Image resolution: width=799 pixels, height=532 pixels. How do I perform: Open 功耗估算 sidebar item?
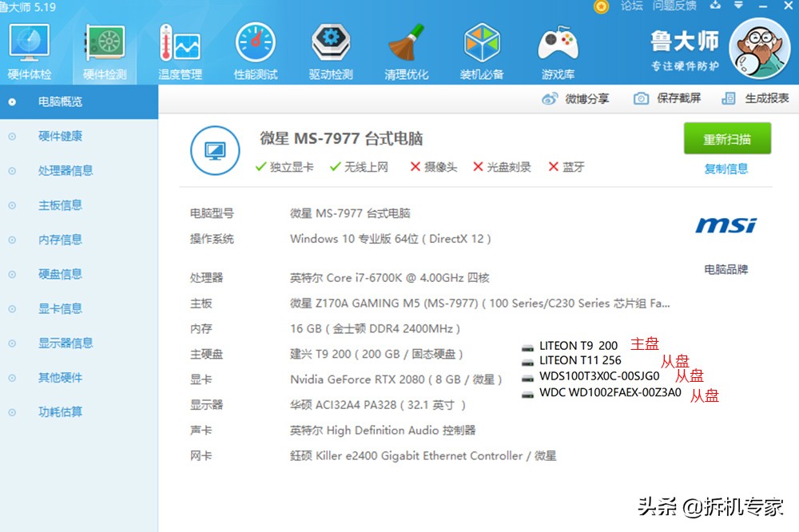[60, 412]
